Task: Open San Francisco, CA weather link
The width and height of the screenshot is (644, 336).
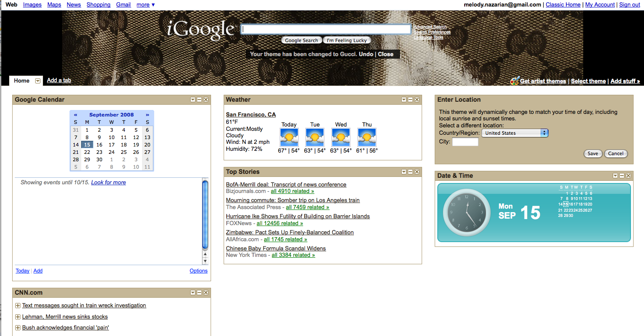Action: (251, 115)
